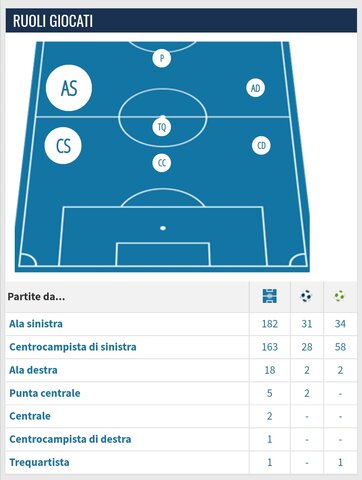Click the CC central midfield marker
This screenshot has width=362, height=480.
pos(162,163)
